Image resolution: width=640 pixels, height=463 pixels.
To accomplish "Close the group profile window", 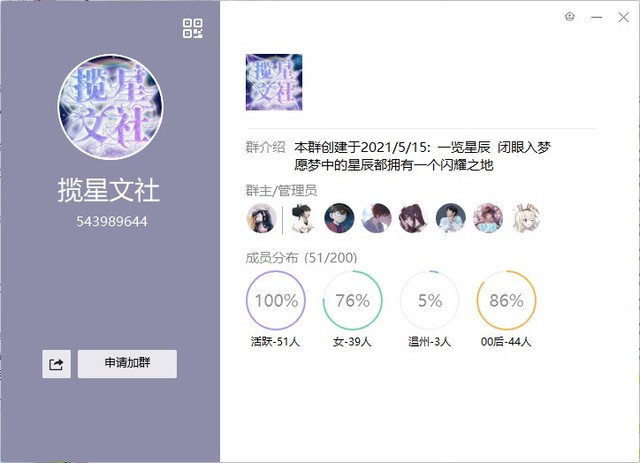I will click(x=623, y=17).
